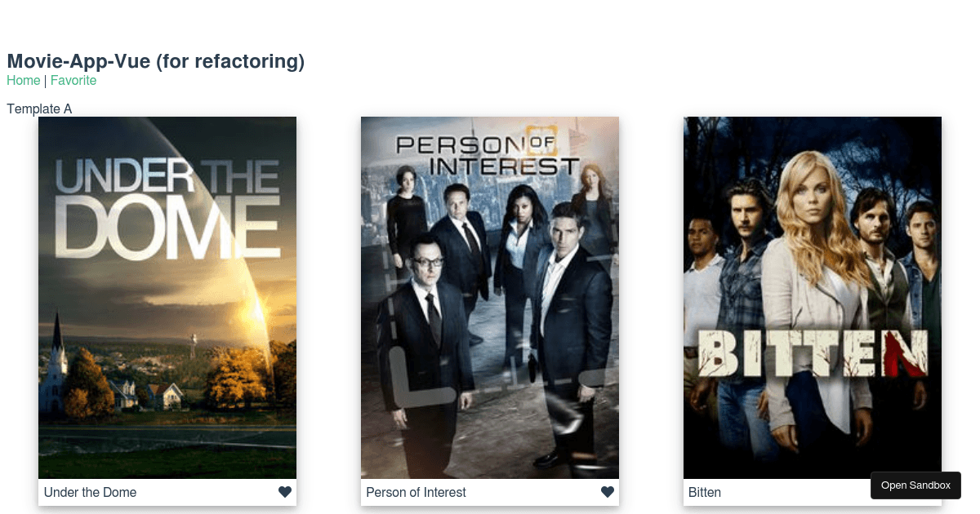
Task: Go to the Favorite page link
Action: pyautogui.click(x=73, y=80)
